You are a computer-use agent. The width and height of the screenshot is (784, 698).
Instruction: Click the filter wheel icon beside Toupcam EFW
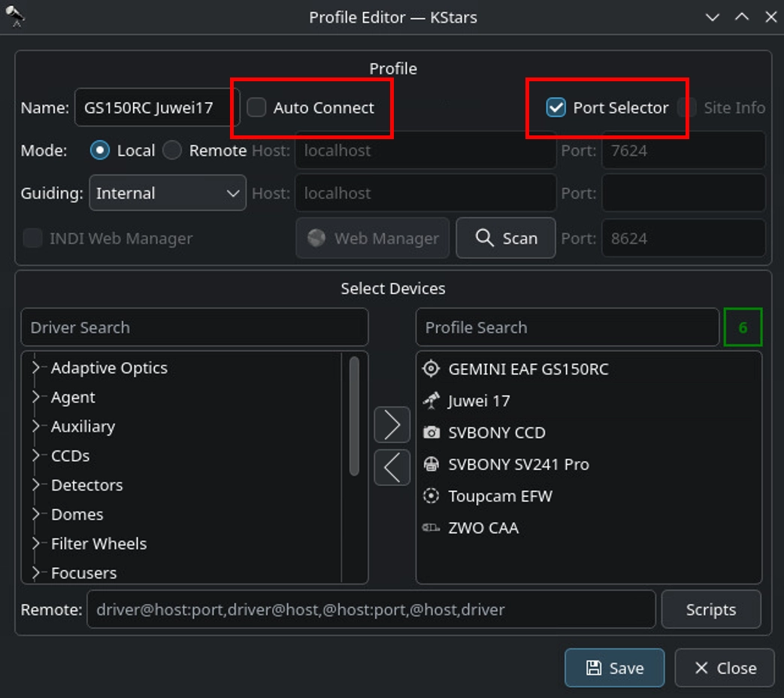coord(431,496)
